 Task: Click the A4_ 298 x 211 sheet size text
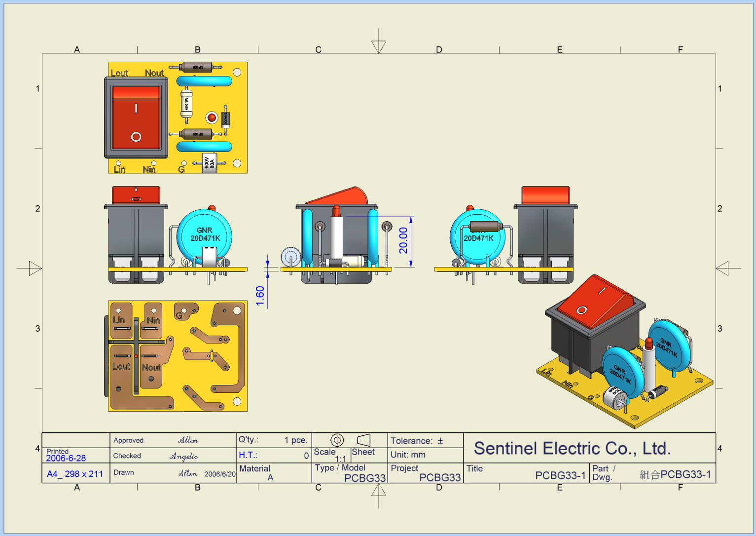75,474
